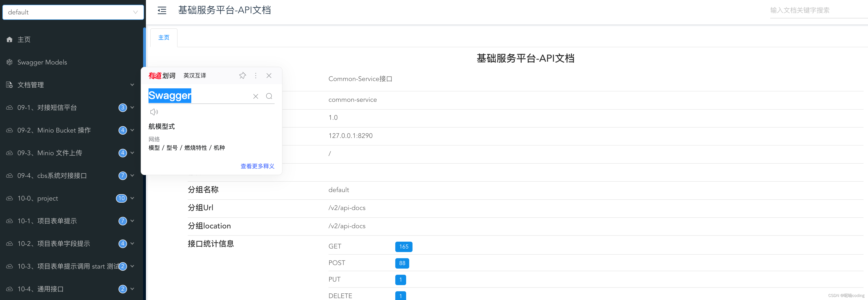Viewport: 868px width, 300px height.
Task: Click the 文档管理 document icon
Action: click(x=9, y=85)
